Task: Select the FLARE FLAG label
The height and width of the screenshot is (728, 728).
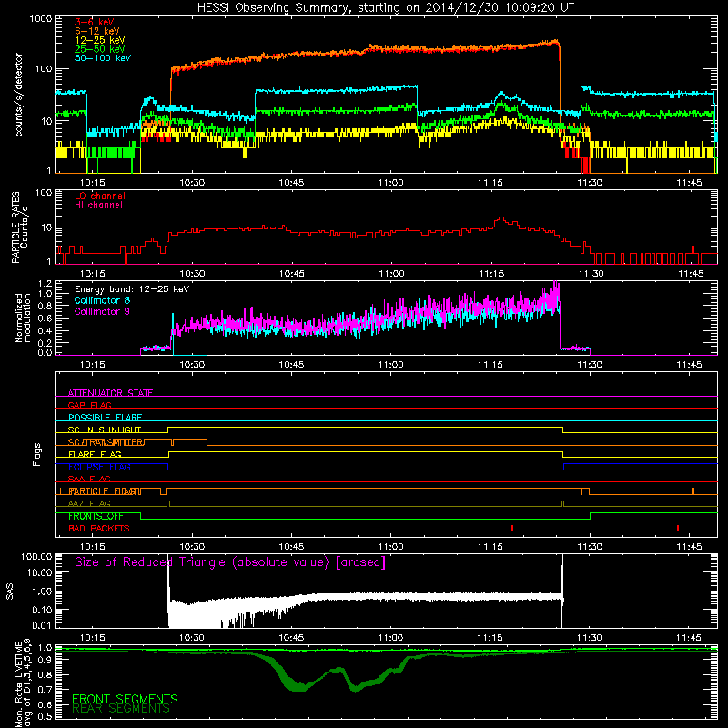Action: (x=95, y=454)
